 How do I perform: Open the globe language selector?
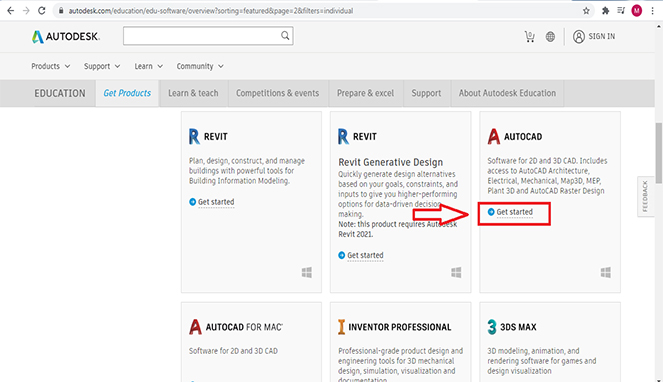tap(550, 37)
